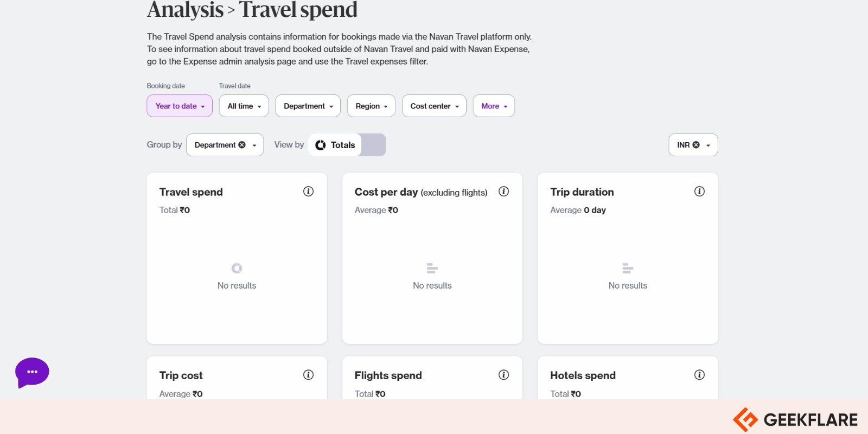The height and width of the screenshot is (434, 868).
Task: Open the Year to date booking filter
Action: click(x=180, y=106)
